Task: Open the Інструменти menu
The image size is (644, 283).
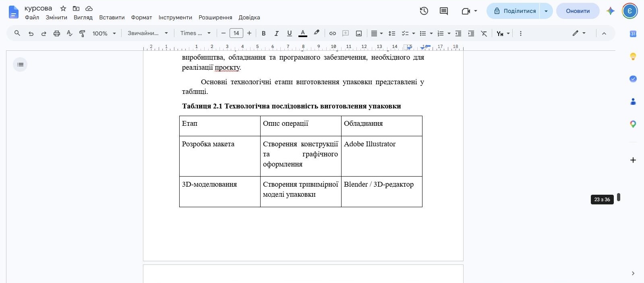Action: pos(175,18)
